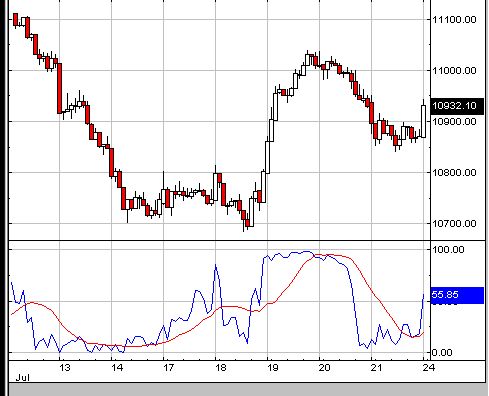This screenshot has height=396, width=489.
Task: Click the 10900.00 price axis label
Action: click(x=454, y=122)
